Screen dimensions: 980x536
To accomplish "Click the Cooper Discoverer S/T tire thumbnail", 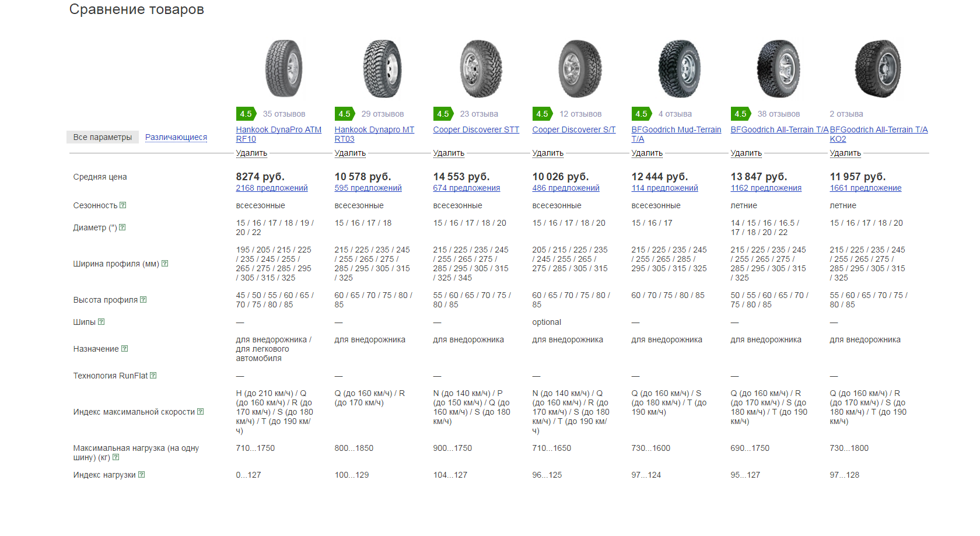I will (580, 69).
